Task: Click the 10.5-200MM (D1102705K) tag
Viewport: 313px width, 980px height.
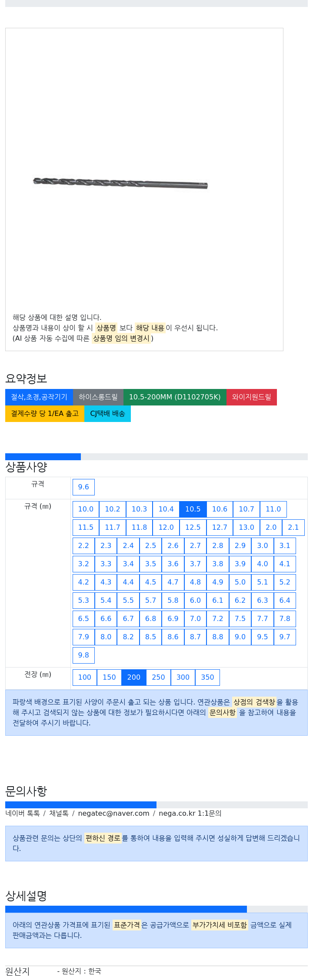Action: click(175, 397)
